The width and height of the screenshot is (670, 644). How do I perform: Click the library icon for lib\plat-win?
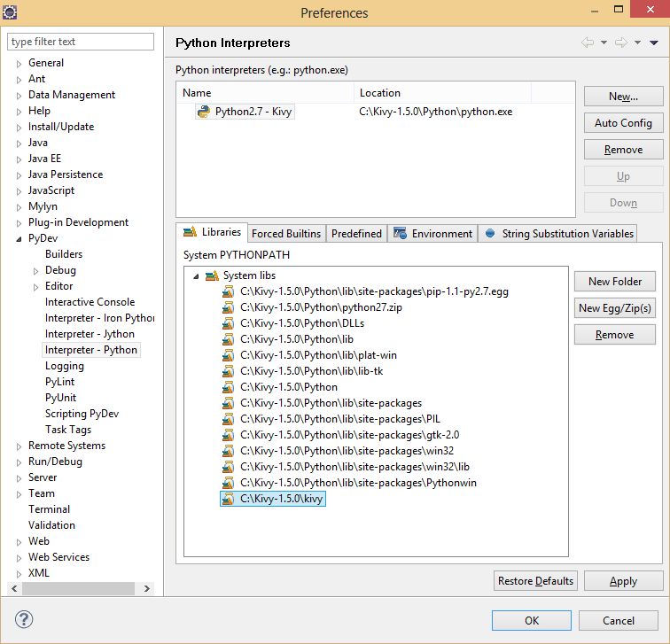tap(228, 356)
